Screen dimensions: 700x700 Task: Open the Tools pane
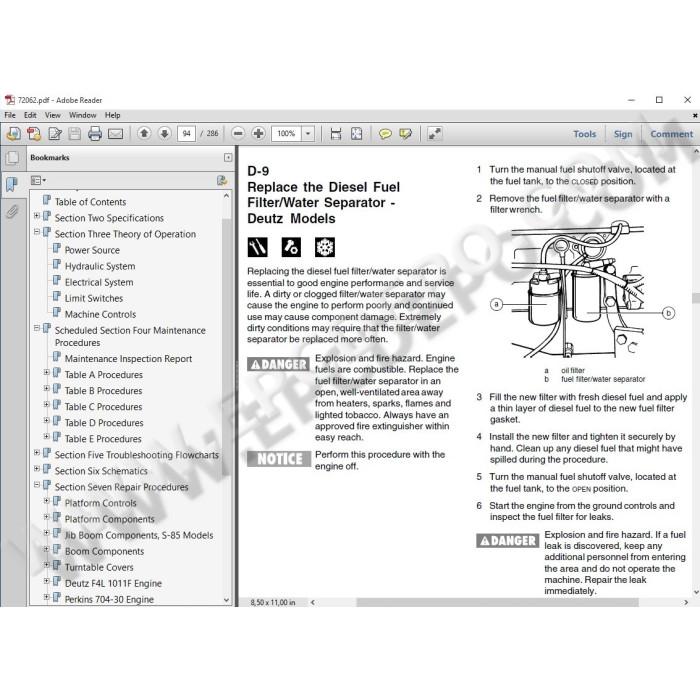pos(584,134)
